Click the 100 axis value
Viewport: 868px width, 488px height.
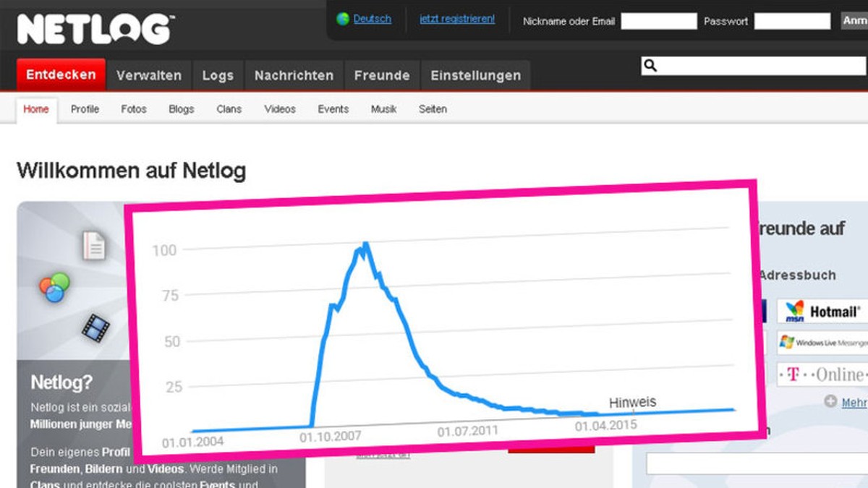click(164, 250)
